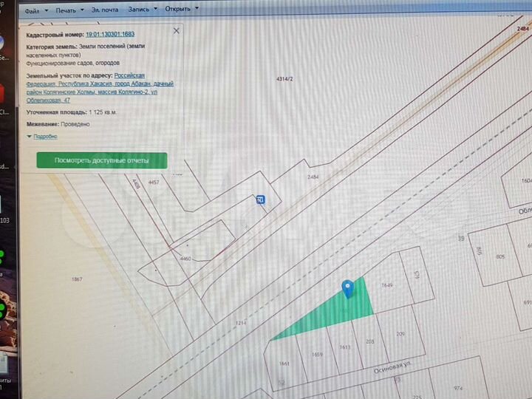Open the Печать dropdown menu
532x399 pixels.
(x=68, y=11)
